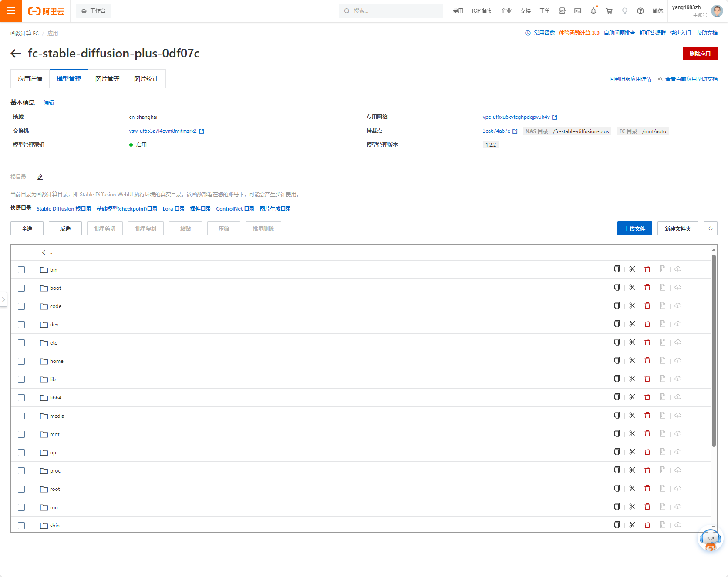Open the notifications bell
Image resolution: width=728 pixels, height=577 pixels.
coord(593,11)
